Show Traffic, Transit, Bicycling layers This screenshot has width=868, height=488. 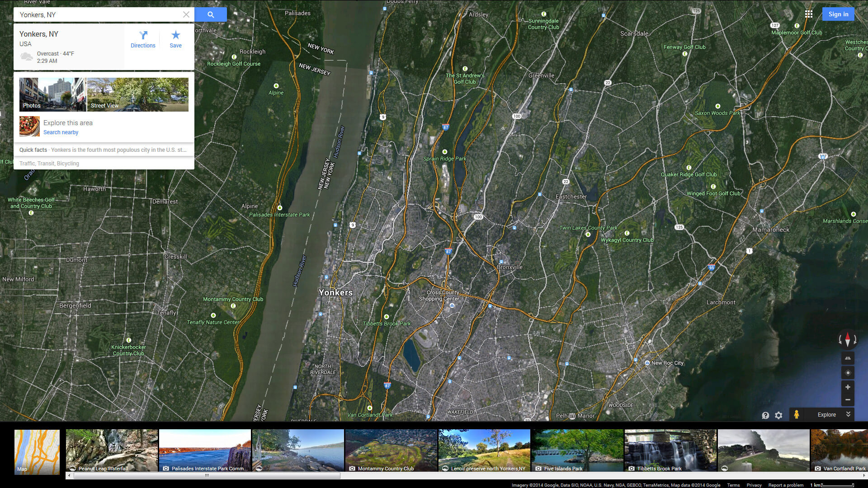[49, 164]
